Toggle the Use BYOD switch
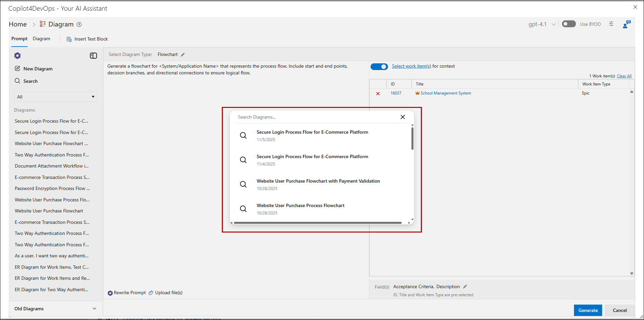The width and height of the screenshot is (644, 320). [x=569, y=24]
